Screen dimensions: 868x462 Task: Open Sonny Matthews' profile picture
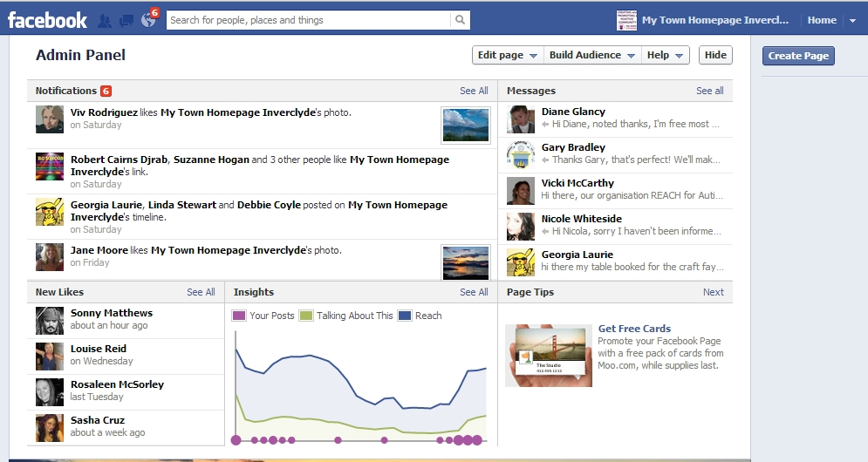50,321
